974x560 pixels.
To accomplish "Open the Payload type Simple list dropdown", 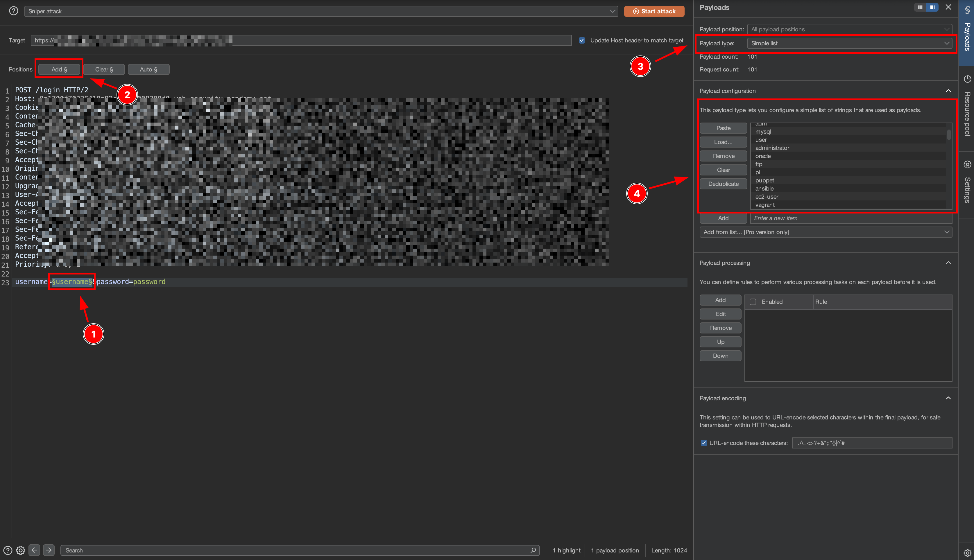I will tap(849, 44).
